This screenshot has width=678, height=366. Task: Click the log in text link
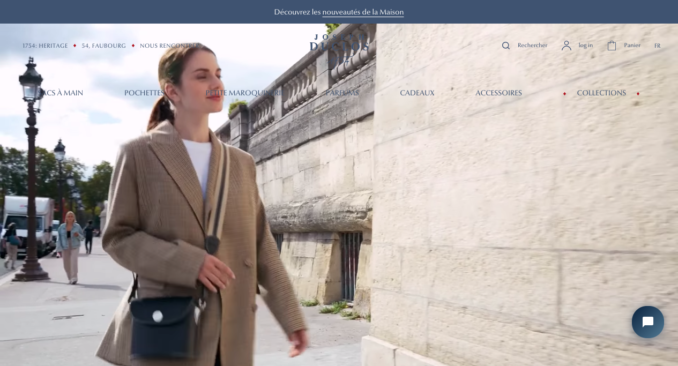coord(585,45)
